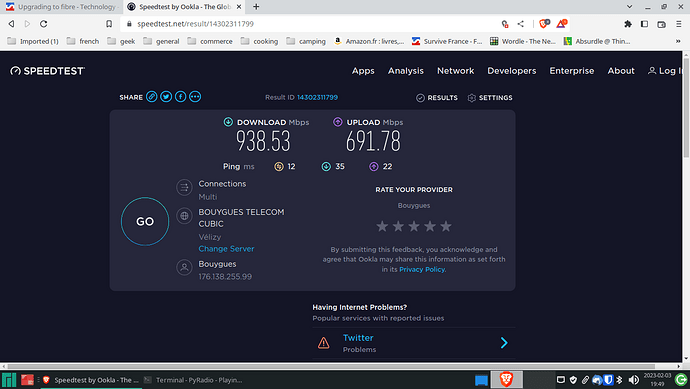This screenshot has width=690, height=389.
Task: Click the Bitwarden shield tray icon
Action: pos(608,379)
